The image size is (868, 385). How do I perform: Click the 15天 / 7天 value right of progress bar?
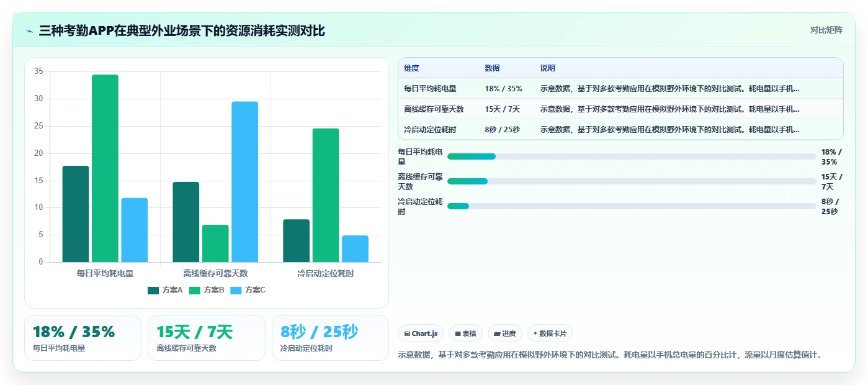(x=831, y=181)
